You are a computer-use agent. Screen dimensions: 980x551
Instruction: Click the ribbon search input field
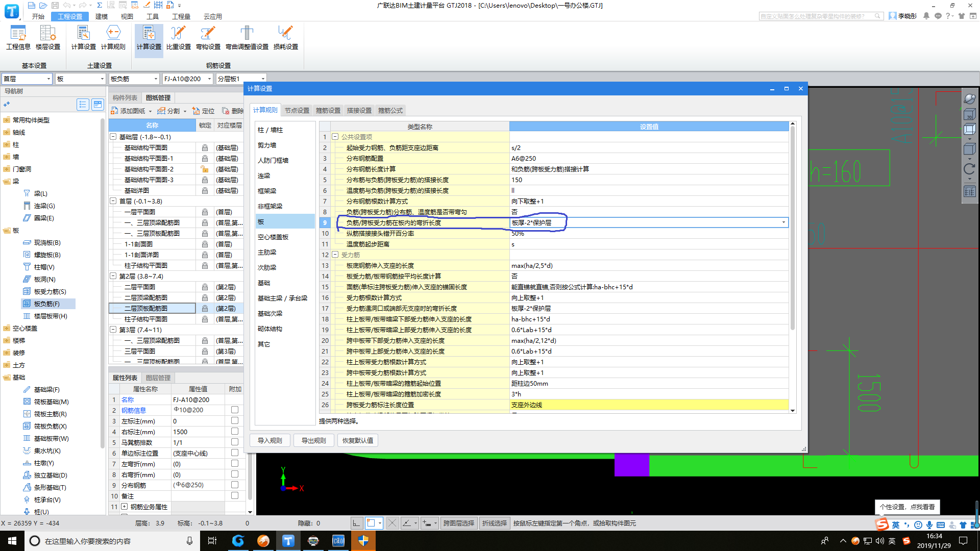pyautogui.click(x=821, y=16)
